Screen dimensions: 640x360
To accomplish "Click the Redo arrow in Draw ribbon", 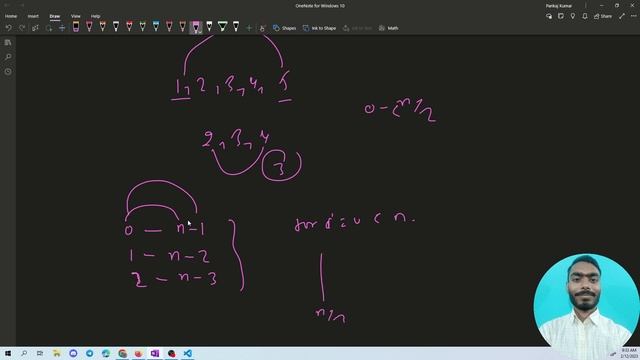I will 22,28.
